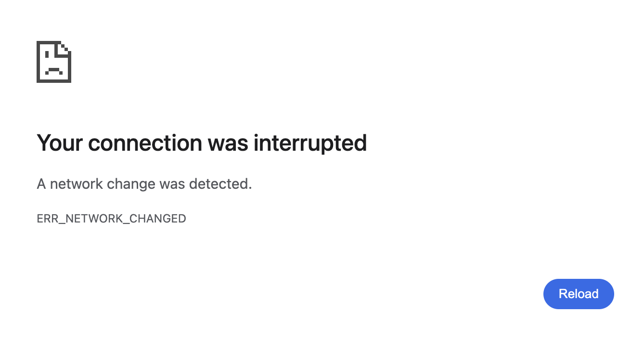Click the word "Your" in the heading

tap(59, 143)
